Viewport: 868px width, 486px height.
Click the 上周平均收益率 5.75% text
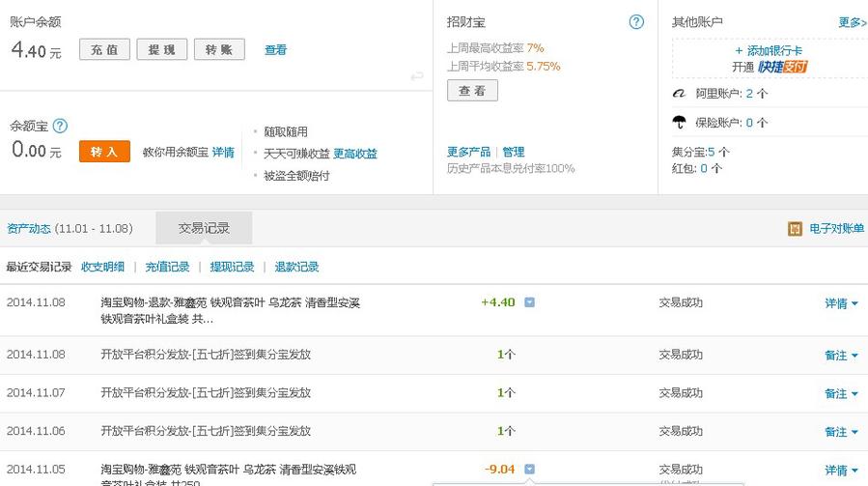(503, 67)
